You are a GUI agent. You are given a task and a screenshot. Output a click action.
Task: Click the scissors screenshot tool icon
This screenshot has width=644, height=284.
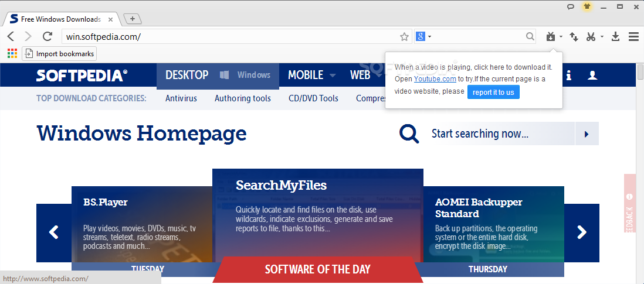pyautogui.click(x=591, y=36)
